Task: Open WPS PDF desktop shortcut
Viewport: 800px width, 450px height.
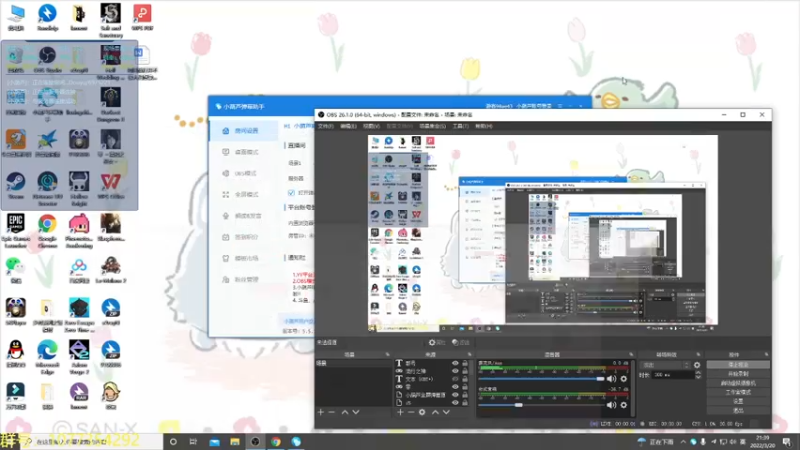Action: [142, 17]
